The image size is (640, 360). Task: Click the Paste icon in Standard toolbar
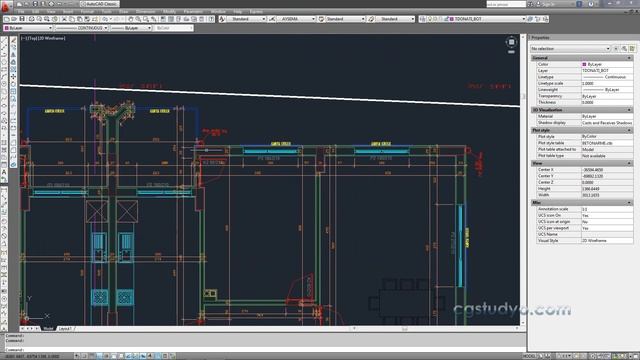(x=79, y=19)
